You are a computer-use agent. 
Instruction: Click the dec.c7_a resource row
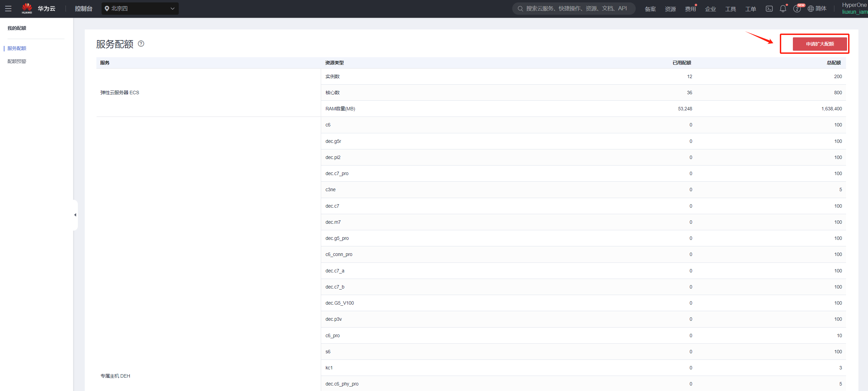click(x=583, y=271)
